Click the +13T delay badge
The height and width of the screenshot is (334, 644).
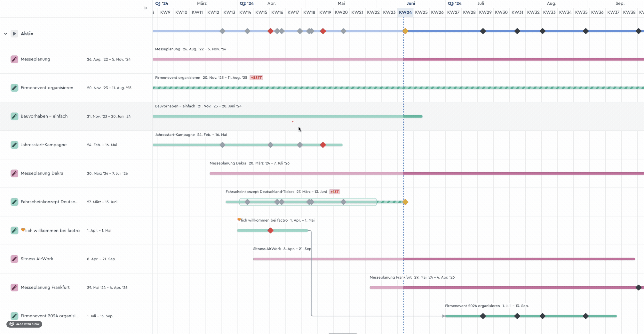click(x=334, y=192)
